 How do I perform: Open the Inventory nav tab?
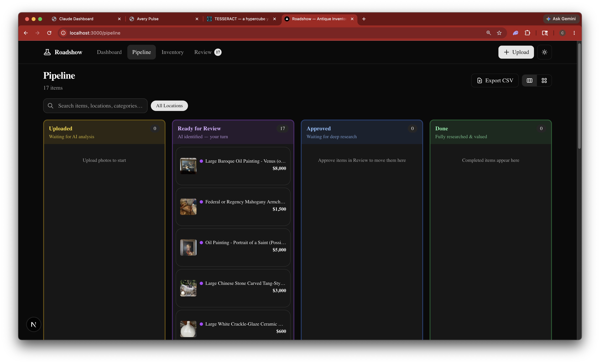point(172,52)
